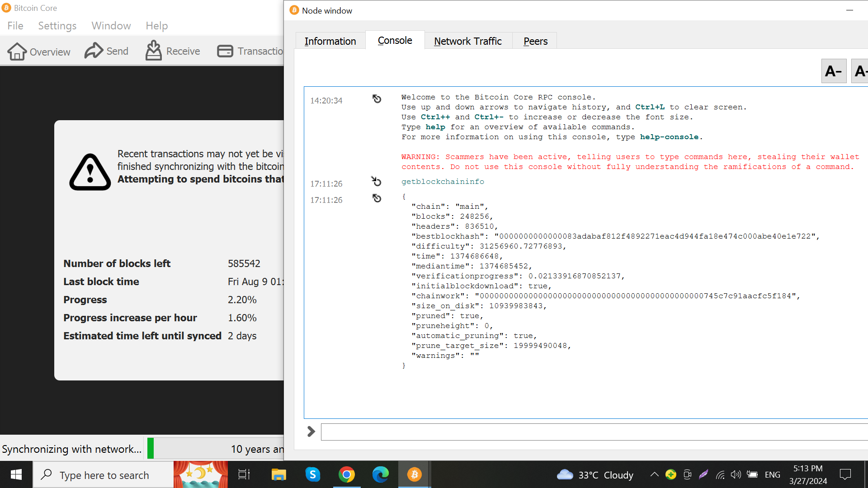Click the battery icon in system tray

pyautogui.click(x=752, y=474)
